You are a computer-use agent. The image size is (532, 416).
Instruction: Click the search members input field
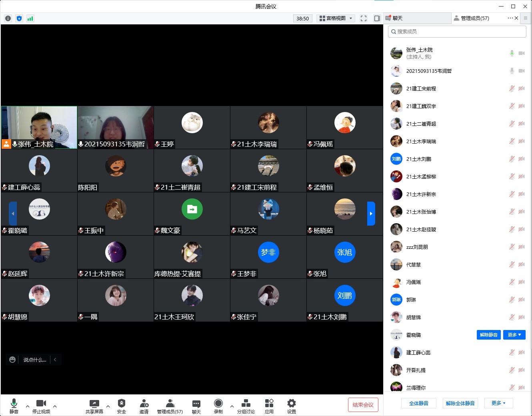tap(457, 32)
